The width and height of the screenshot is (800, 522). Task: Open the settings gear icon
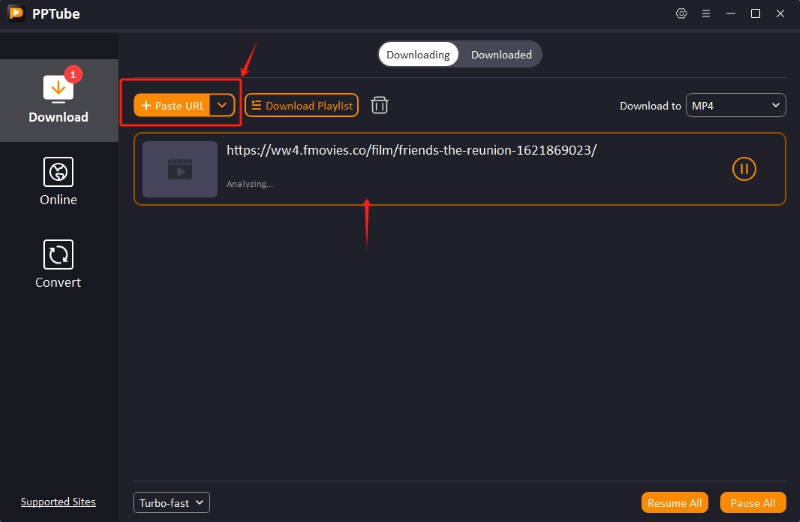681,13
